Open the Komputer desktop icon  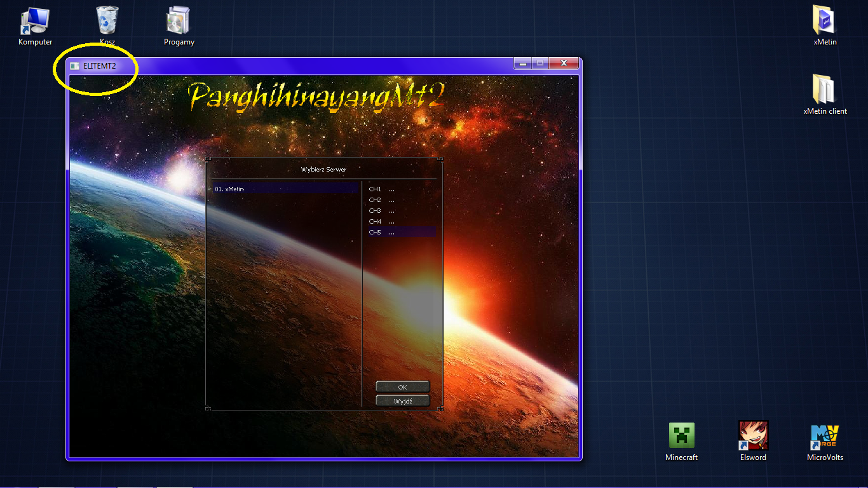pyautogui.click(x=35, y=25)
